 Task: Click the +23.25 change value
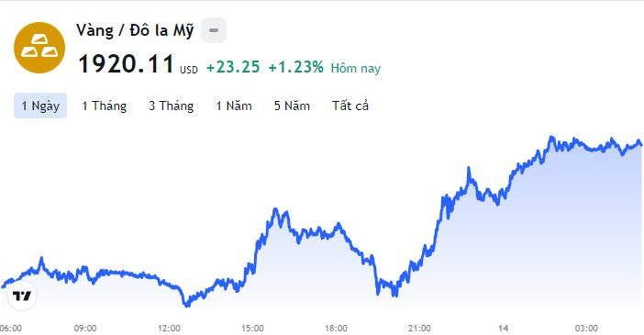[x=233, y=67]
